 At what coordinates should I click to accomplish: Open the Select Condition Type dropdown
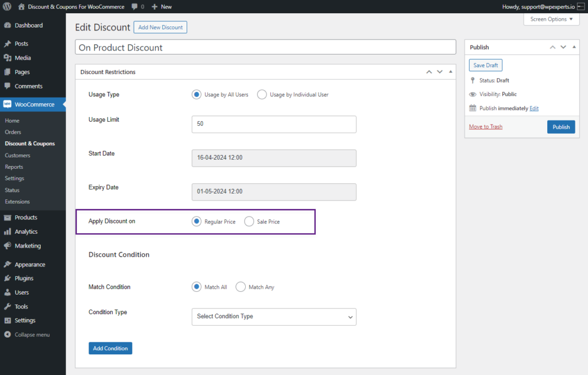point(274,316)
